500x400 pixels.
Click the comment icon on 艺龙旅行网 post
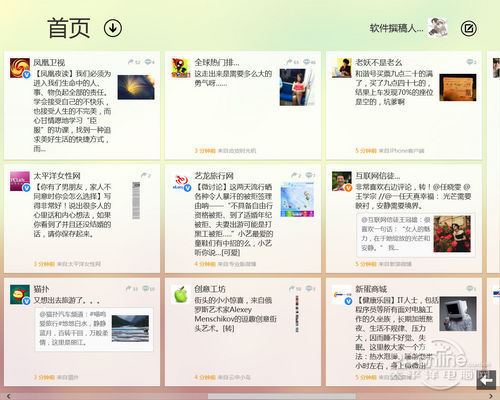(310, 175)
